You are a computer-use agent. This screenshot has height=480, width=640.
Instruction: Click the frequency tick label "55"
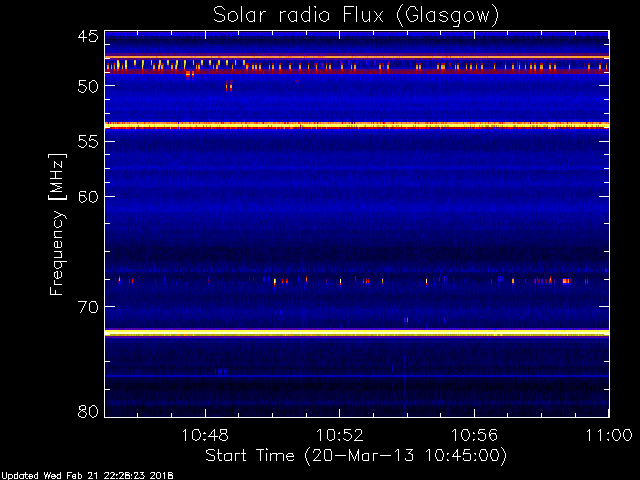pos(88,142)
